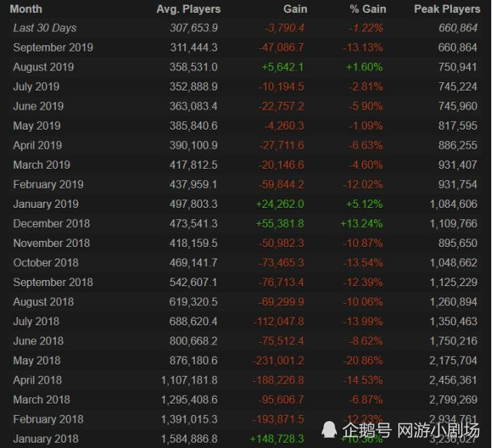Click the Peak Players column header
492x448 pixels.
coord(447,9)
